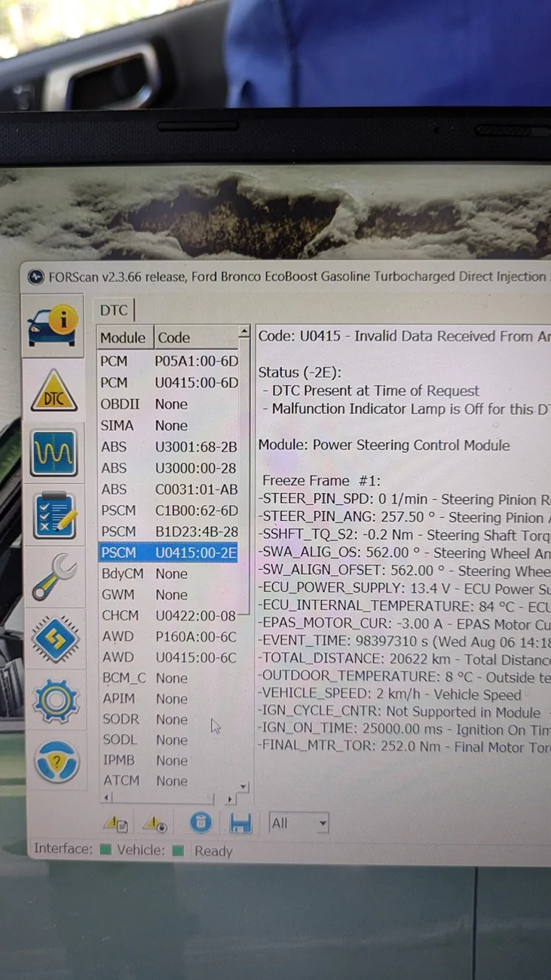
Task: Open the Vehicle information section
Action: [53, 326]
